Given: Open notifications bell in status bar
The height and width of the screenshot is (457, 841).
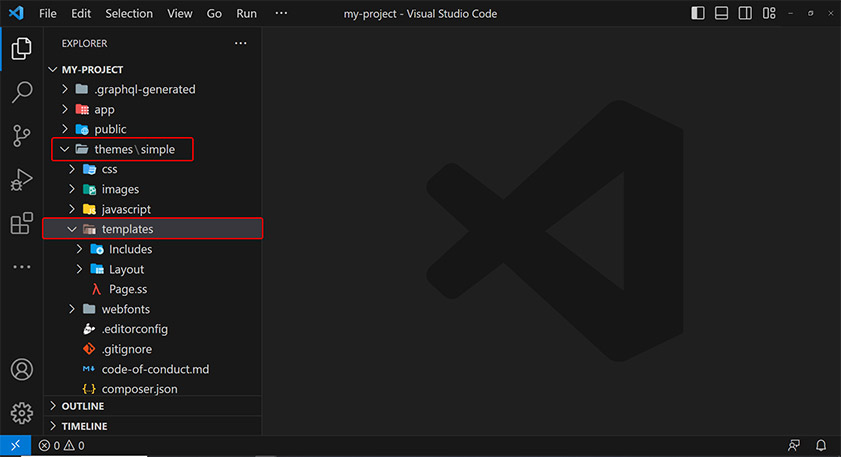Looking at the screenshot, I should pyautogui.click(x=821, y=446).
